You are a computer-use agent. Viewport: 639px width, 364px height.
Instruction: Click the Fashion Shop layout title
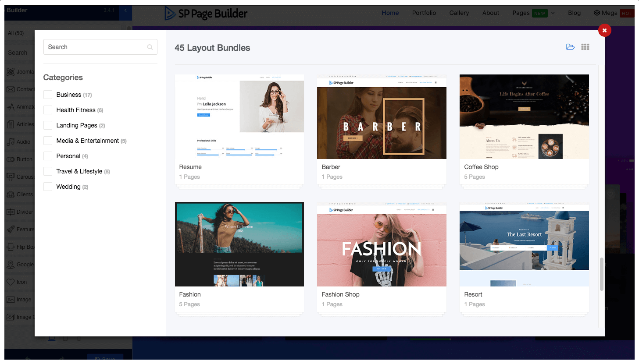[x=341, y=294]
